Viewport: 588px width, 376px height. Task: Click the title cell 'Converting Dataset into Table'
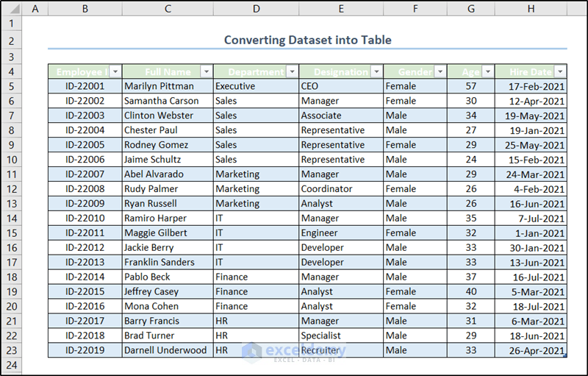pos(307,40)
